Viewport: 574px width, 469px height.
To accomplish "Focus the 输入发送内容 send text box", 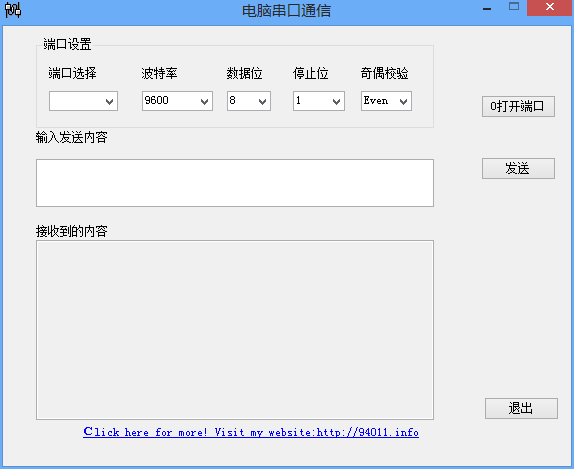I will point(235,183).
